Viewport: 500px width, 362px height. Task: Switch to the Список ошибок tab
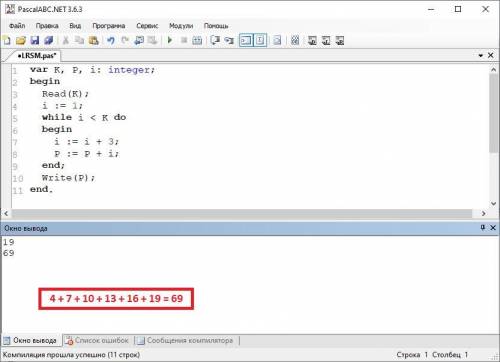[x=97, y=340]
